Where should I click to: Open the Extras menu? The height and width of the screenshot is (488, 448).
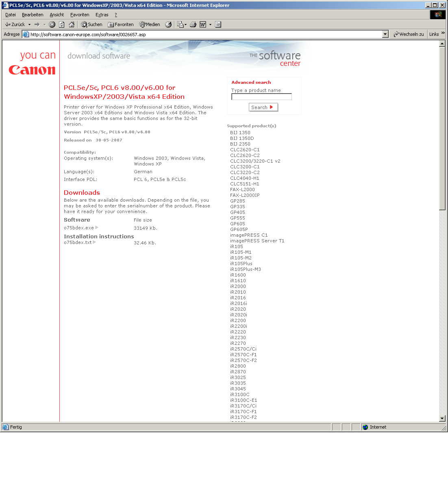pyautogui.click(x=102, y=15)
